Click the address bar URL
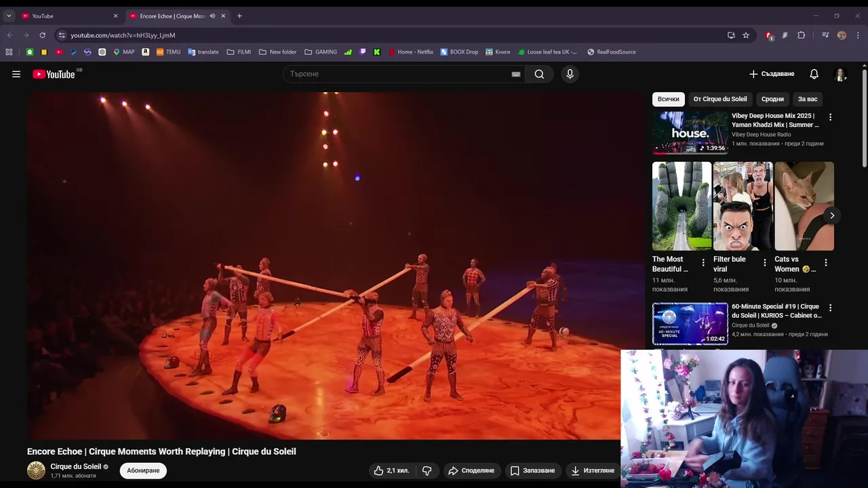 click(123, 35)
